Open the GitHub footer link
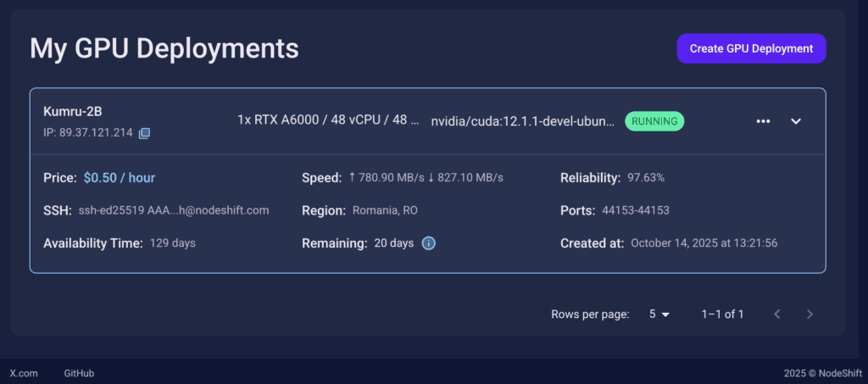This screenshot has height=384, width=868. point(79,373)
